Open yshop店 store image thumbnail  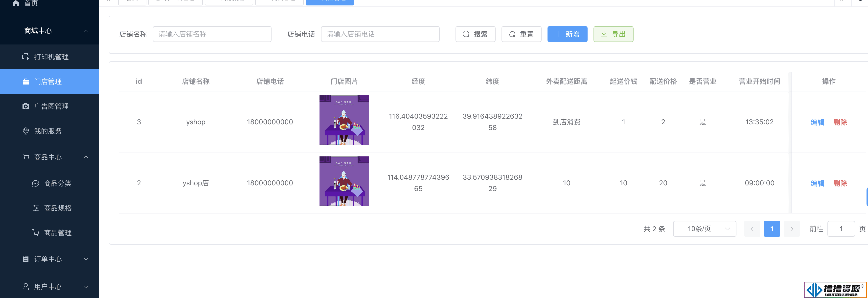[x=344, y=181]
